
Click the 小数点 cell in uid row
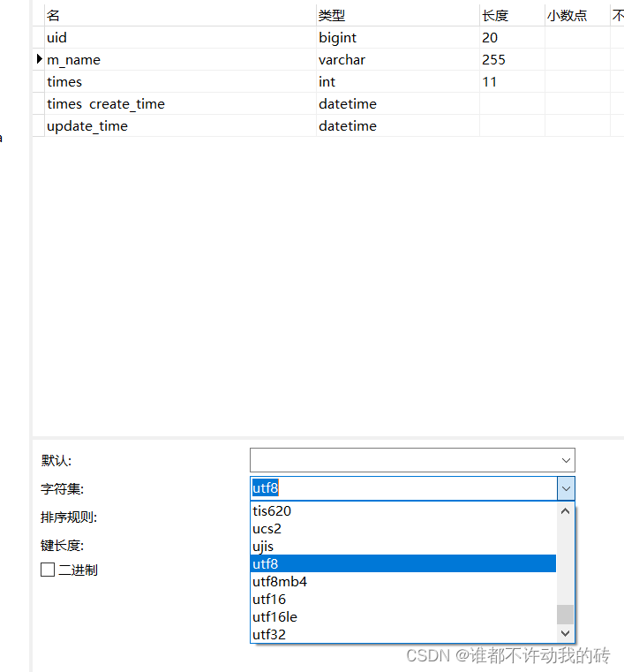coord(577,37)
